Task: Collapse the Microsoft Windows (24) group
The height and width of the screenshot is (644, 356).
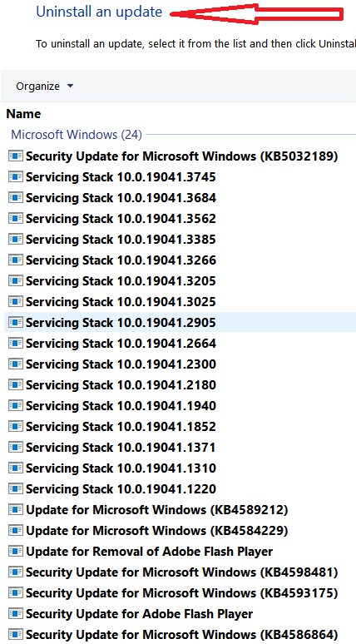Action: click(77, 135)
